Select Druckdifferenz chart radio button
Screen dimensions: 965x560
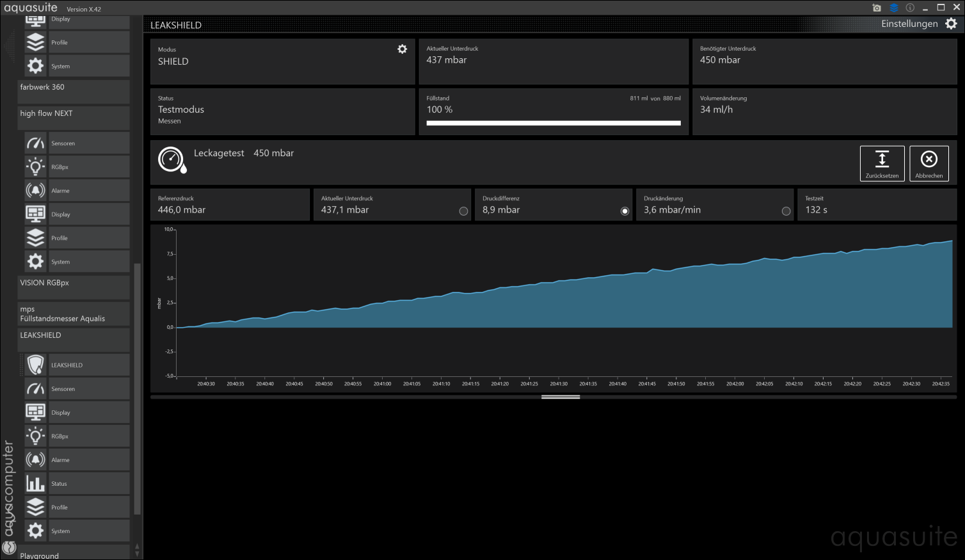[x=625, y=211]
